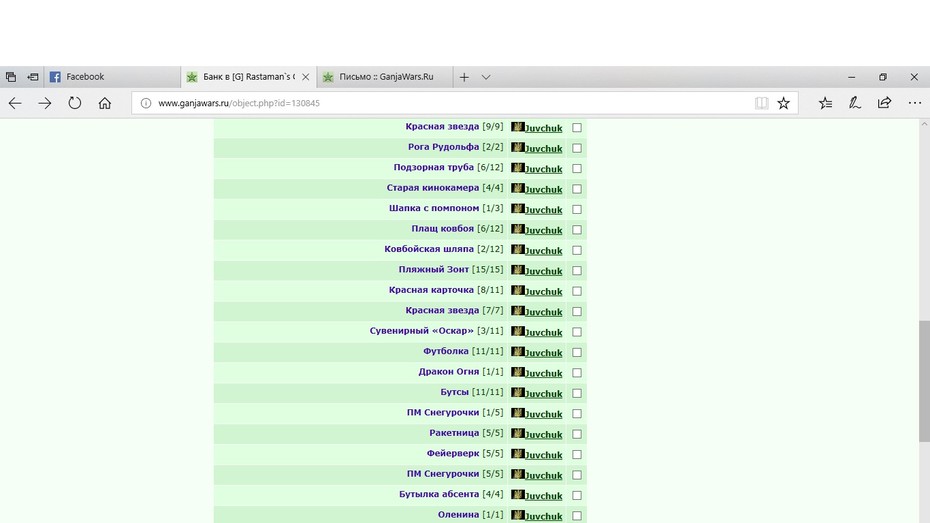Image resolution: width=930 pixels, height=523 pixels.
Task: Check the box for Рога Рудольфа
Action: tap(577, 148)
